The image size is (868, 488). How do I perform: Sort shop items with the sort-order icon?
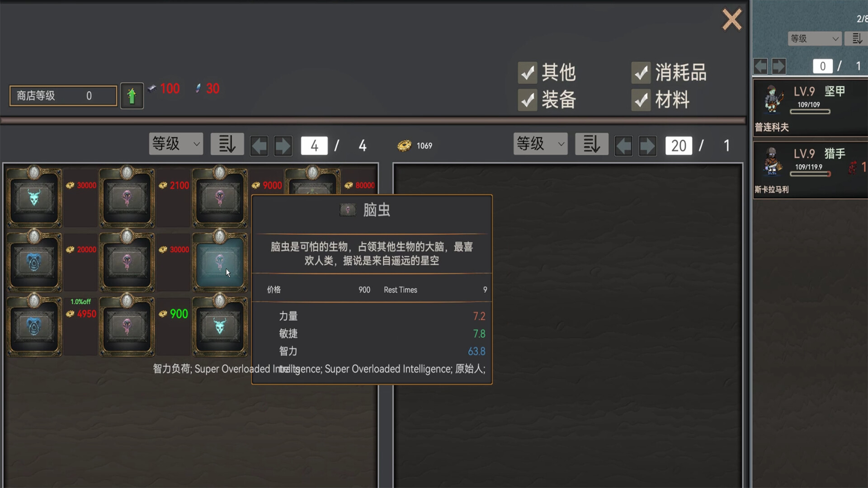227,145
